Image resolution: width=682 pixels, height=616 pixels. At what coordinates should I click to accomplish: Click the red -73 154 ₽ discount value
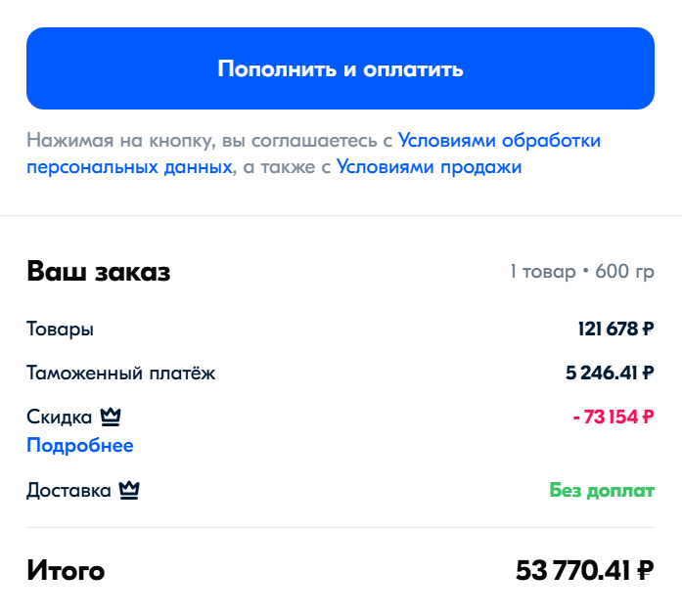pos(613,418)
